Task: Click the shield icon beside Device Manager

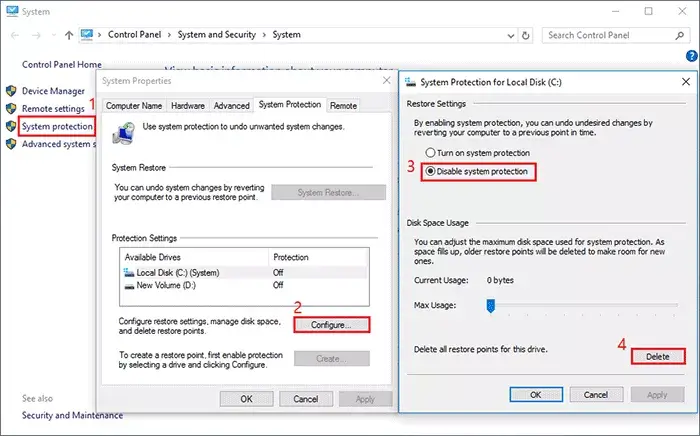Action: 11,91
